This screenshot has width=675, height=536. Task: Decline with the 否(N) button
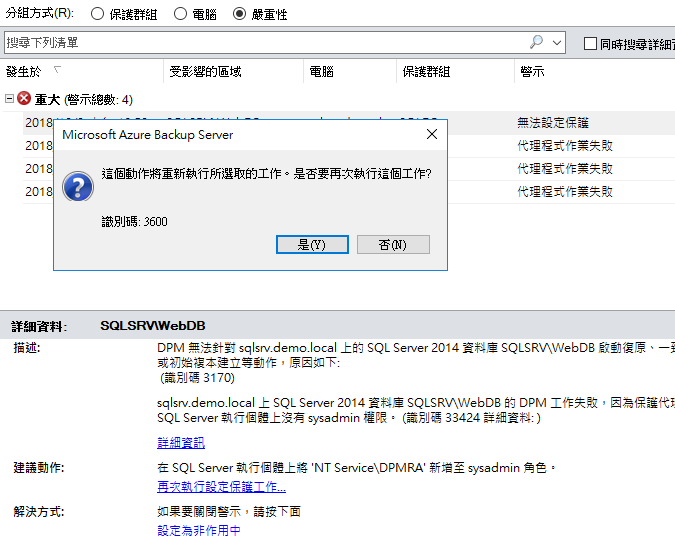click(393, 245)
